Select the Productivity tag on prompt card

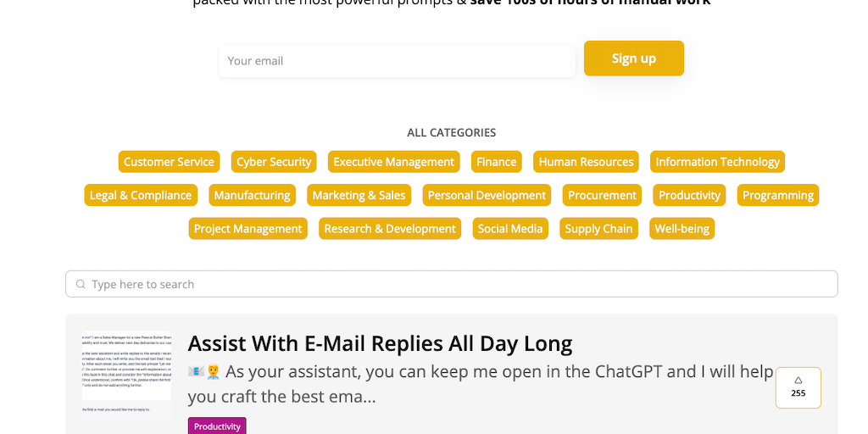[217, 426]
